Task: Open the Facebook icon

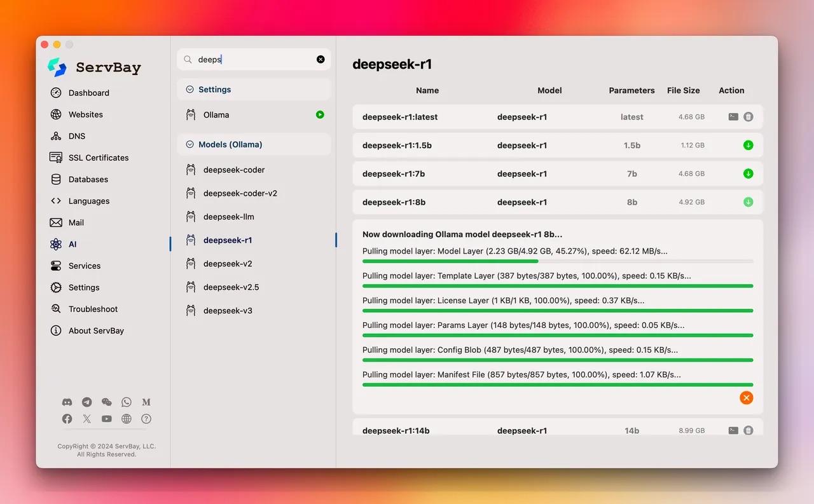Action: tap(67, 419)
